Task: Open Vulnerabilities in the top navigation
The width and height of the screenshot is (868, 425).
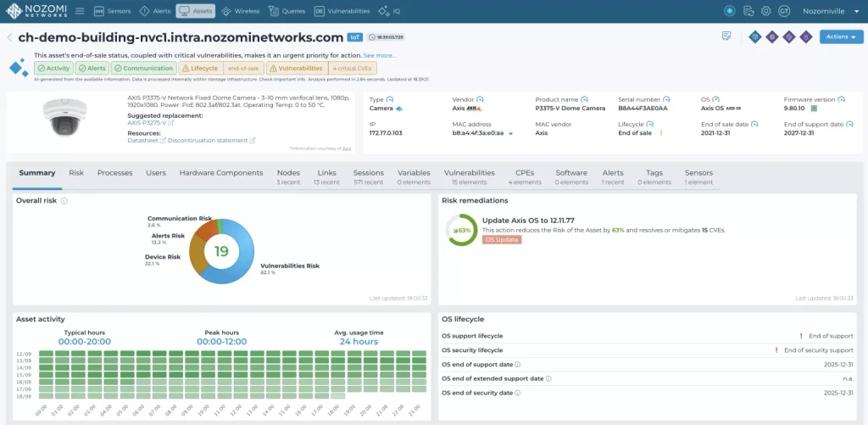Action: coord(342,11)
